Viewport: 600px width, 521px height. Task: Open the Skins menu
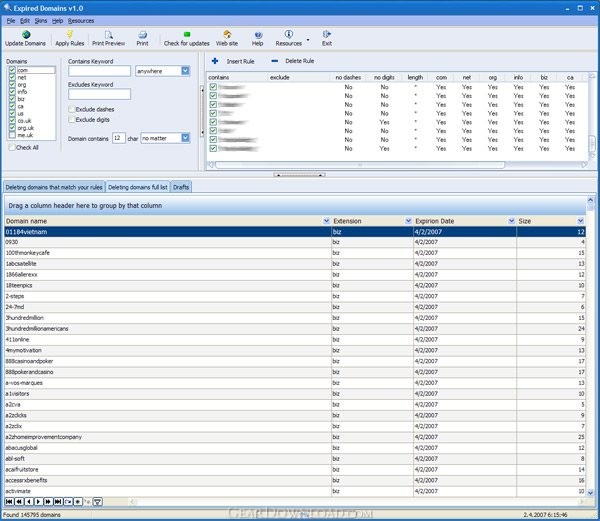pyautogui.click(x=41, y=21)
